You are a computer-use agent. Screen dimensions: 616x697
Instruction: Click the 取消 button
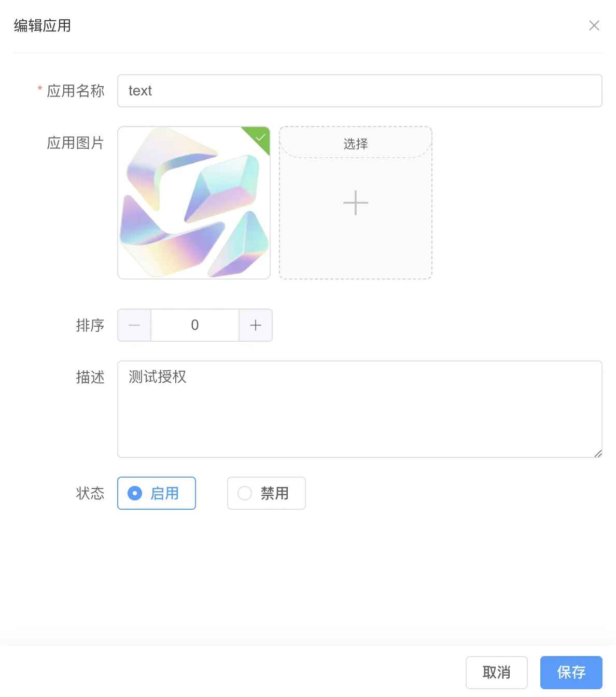point(496,672)
